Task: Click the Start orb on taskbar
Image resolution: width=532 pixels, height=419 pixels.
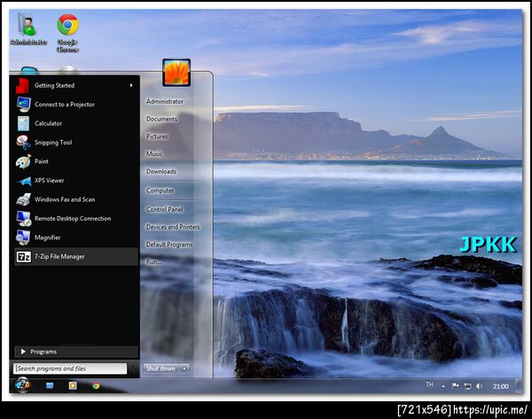Action: (23, 385)
